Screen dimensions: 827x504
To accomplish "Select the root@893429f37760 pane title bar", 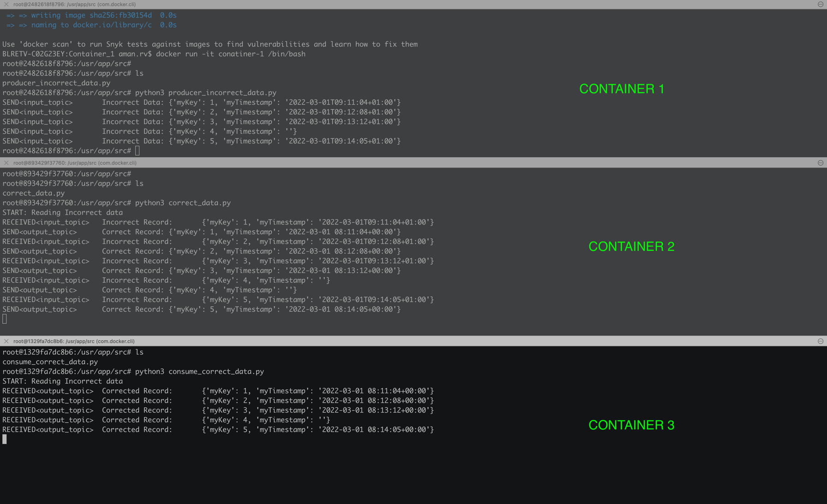I will coord(413,163).
